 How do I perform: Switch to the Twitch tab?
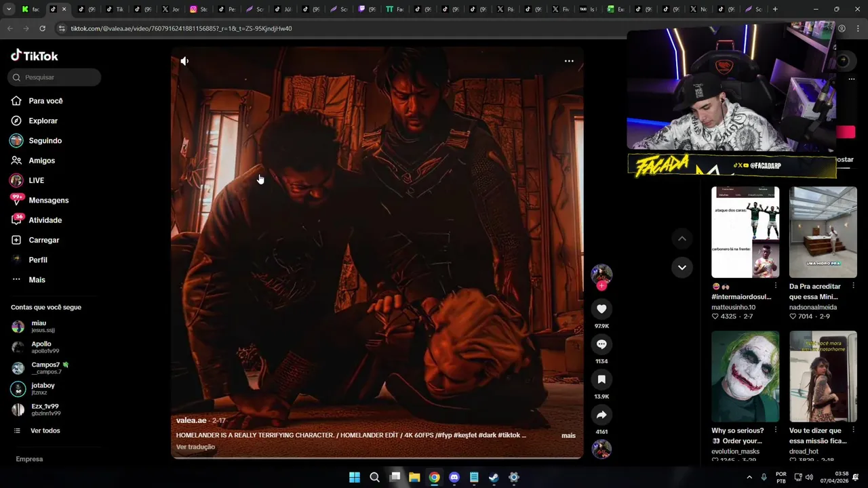367,9
